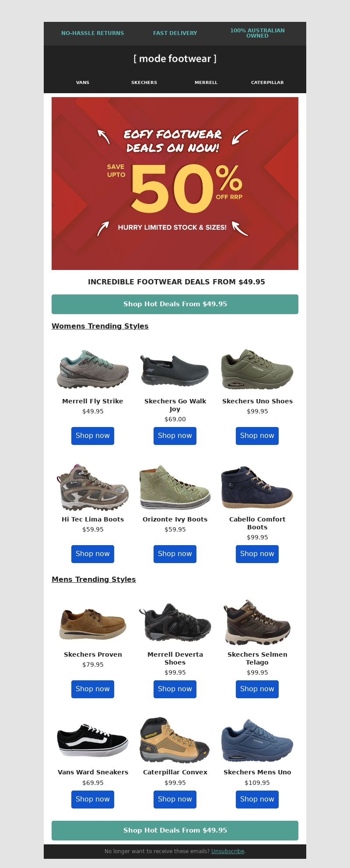Click the Merrell Fly Strike shoe image
Screen dimensions: 350x868
click(x=93, y=369)
